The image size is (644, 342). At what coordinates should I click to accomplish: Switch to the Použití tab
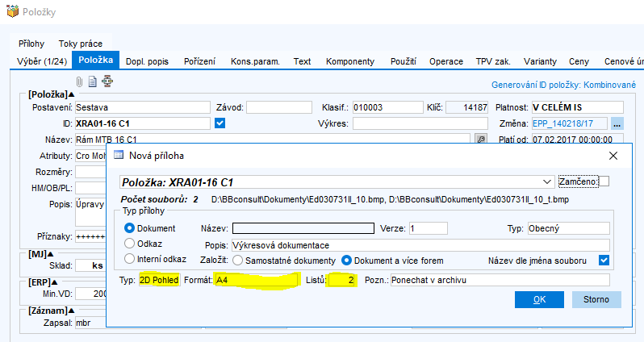tap(404, 61)
